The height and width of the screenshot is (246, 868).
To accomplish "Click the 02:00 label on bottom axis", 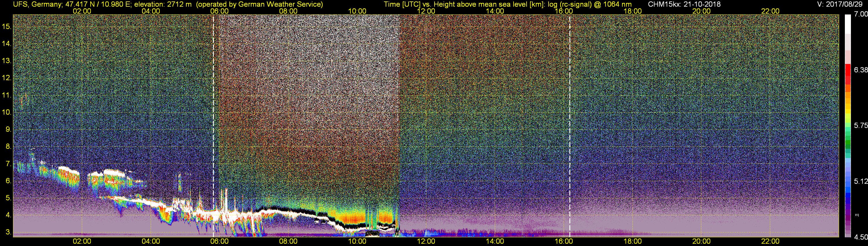I will click(82, 241).
